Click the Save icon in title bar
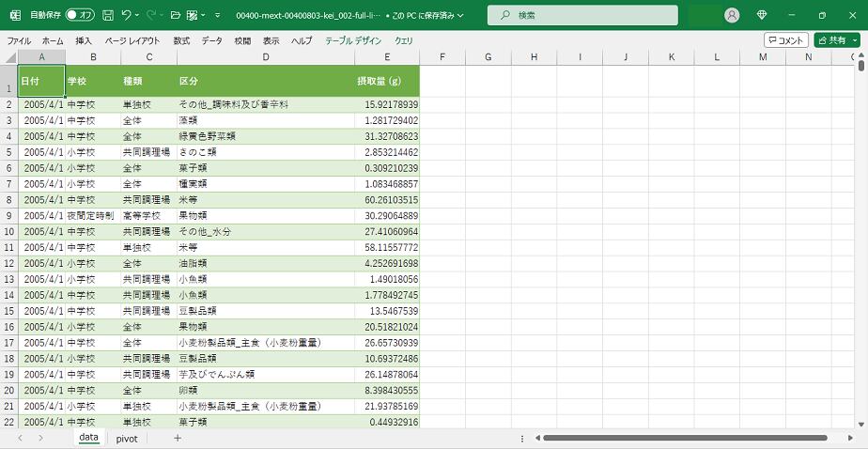 coord(108,15)
